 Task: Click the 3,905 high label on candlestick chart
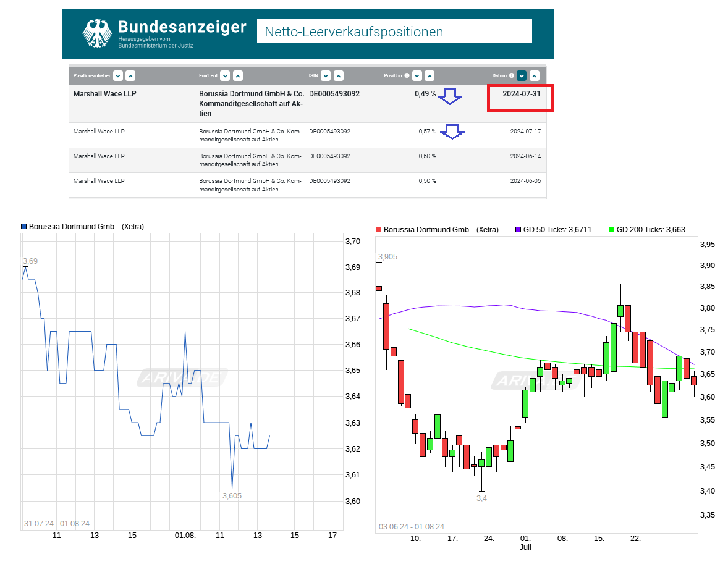coord(387,257)
